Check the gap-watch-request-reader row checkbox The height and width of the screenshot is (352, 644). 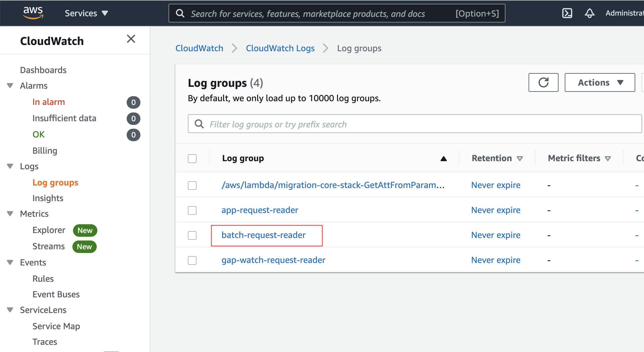pos(192,260)
